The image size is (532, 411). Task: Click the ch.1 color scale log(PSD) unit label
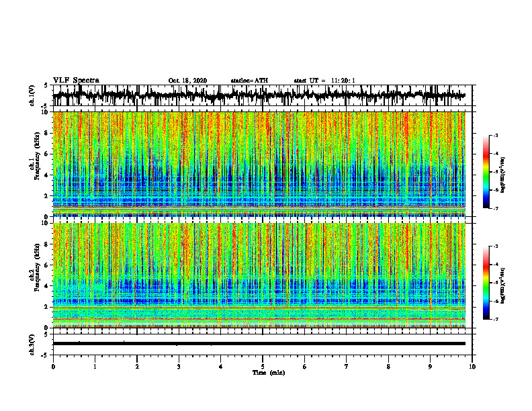503,175
